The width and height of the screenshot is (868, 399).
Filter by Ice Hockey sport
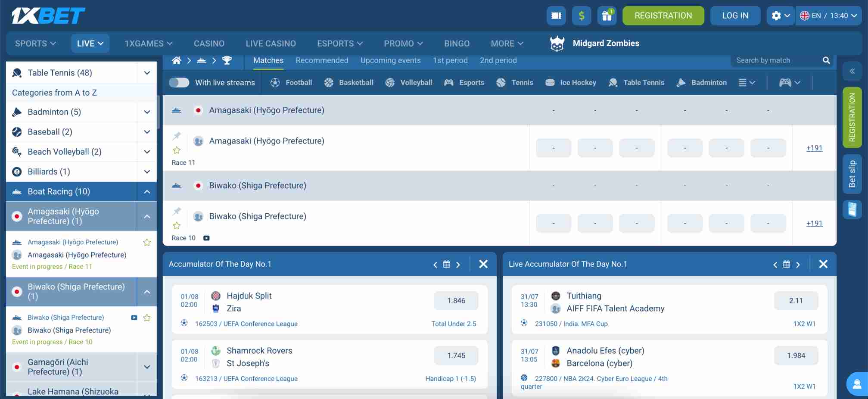pos(570,83)
